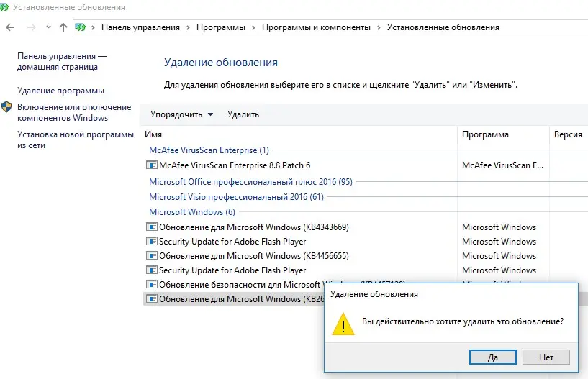Screen dimensions: 588x379
Task: Confirm removal with the Да button
Action: (x=493, y=357)
